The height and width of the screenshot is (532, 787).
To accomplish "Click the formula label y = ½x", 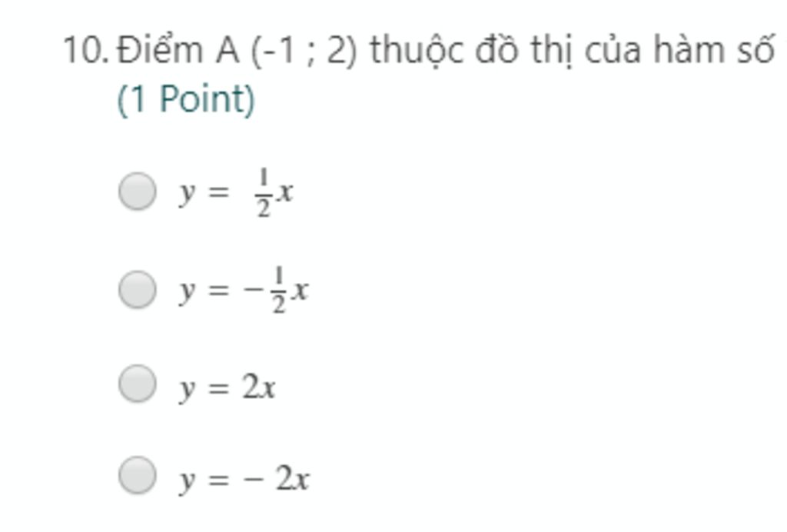I will tap(236, 193).
